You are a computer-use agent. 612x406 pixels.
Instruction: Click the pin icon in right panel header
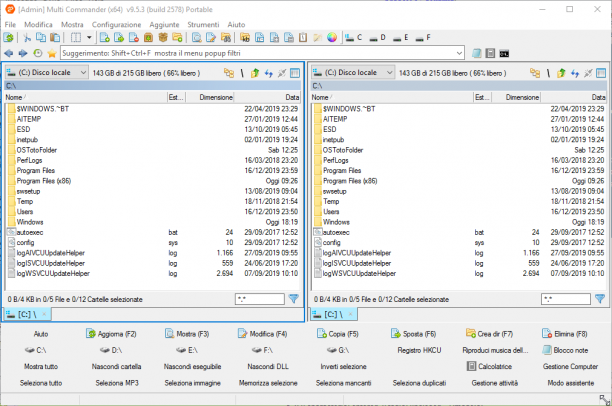point(588,73)
